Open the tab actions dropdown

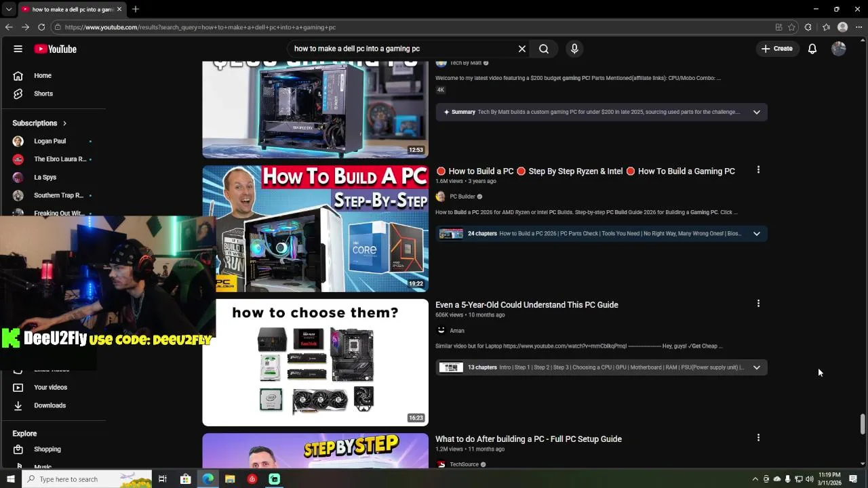tap(9, 9)
